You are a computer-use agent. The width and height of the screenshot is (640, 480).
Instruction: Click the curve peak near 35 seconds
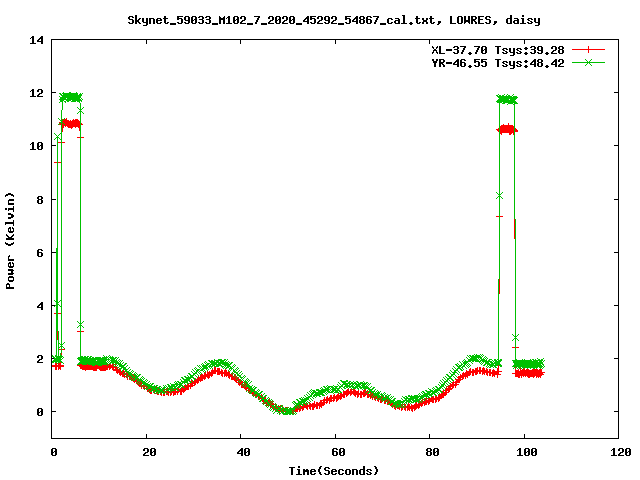[220, 365]
